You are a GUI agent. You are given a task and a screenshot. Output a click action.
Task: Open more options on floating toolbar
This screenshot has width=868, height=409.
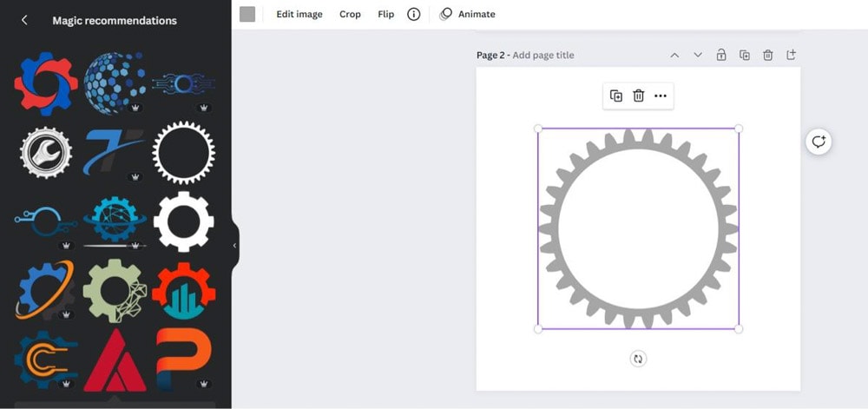tap(661, 96)
